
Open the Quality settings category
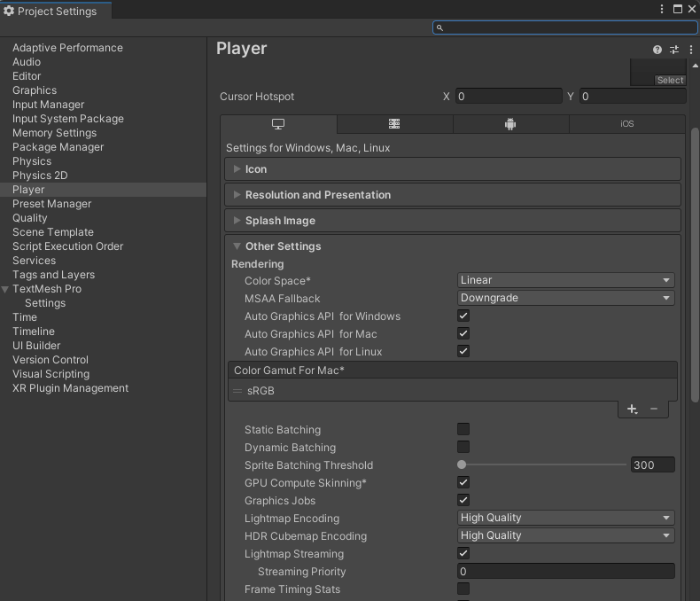click(x=30, y=218)
